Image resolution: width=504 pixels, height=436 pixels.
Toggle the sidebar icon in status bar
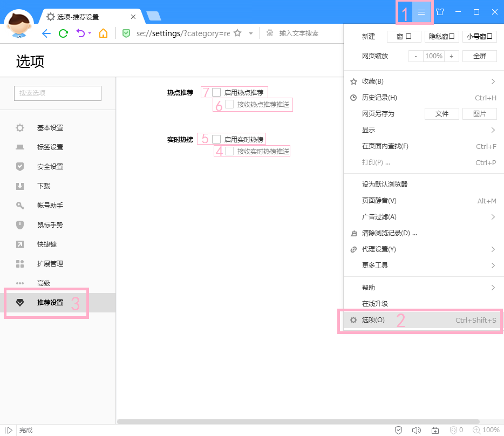(x=8, y=430)
